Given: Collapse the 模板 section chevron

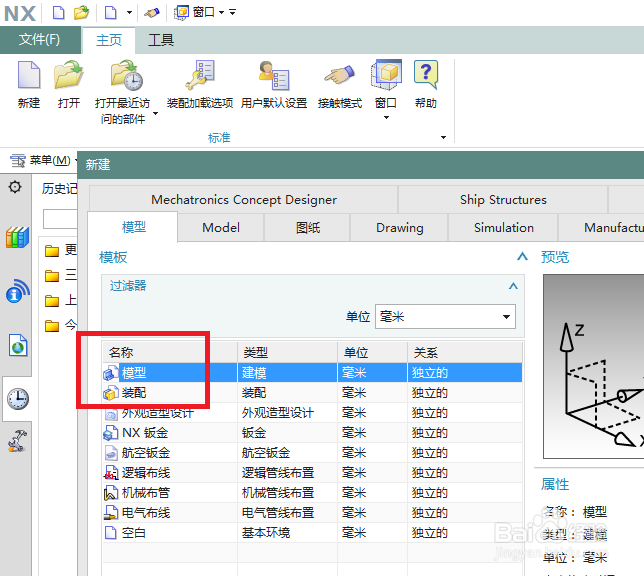Looking at the screenshot, I should pos(522,257).
